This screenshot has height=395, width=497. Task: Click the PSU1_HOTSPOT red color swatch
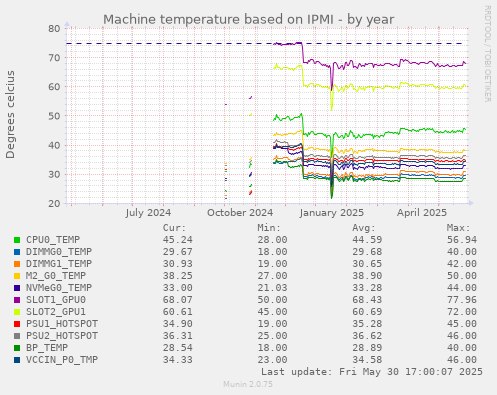click(17, 324)
